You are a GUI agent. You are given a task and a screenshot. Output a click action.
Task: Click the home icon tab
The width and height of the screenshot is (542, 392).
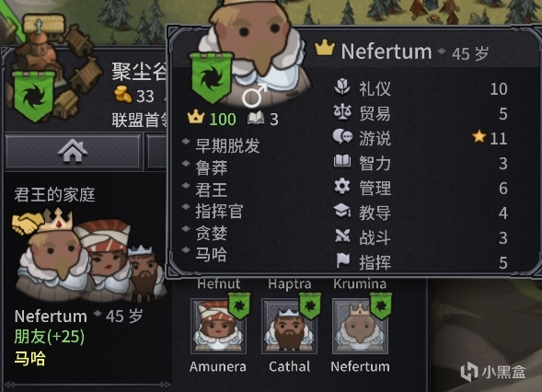[73, 152]
